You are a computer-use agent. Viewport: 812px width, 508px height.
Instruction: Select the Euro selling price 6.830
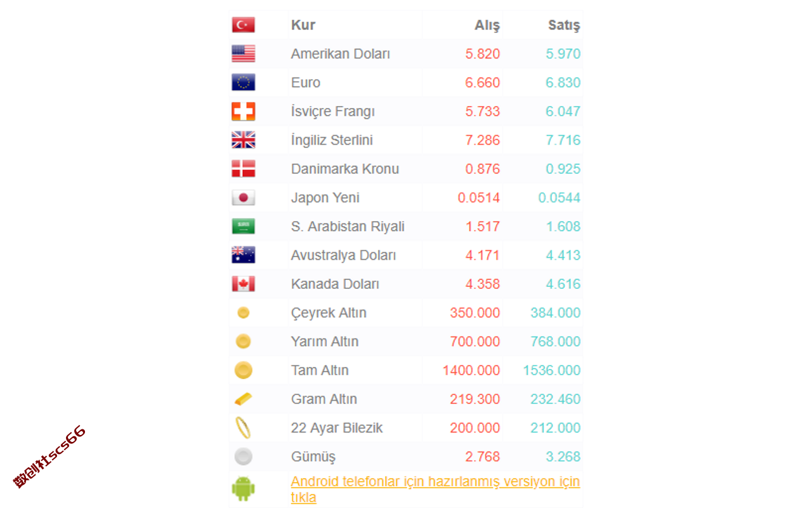(x=563, y=83)
